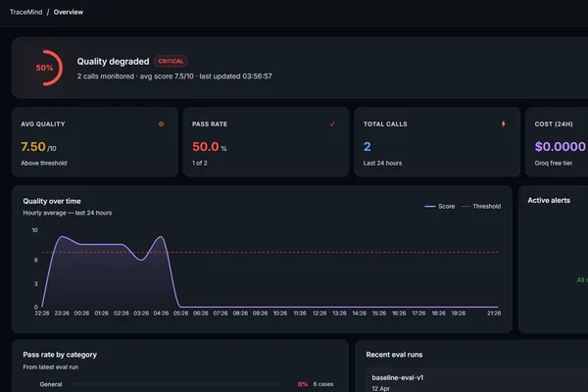588x392 pixels.
Task: Open the baseline-eval-v1 run
Action: tap(398, 377)
